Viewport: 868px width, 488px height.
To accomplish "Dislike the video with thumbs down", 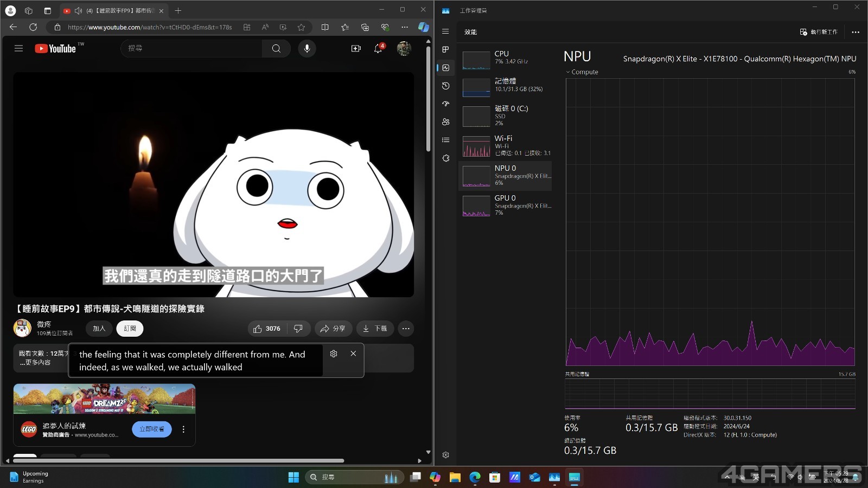I will tap(298, 329).
